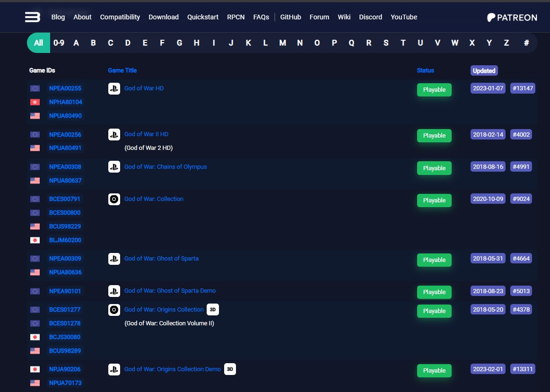Screen dimensions: 550x392
Task: Click the Japan flag next to BLJM60200
Action: coord(35,240)
